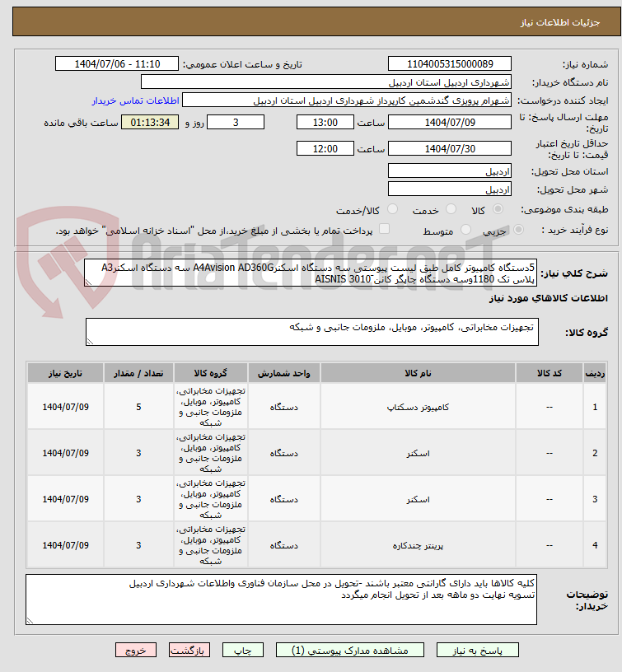
Task: Click the گروه کالا column header
Action: (x=210, y=373)
